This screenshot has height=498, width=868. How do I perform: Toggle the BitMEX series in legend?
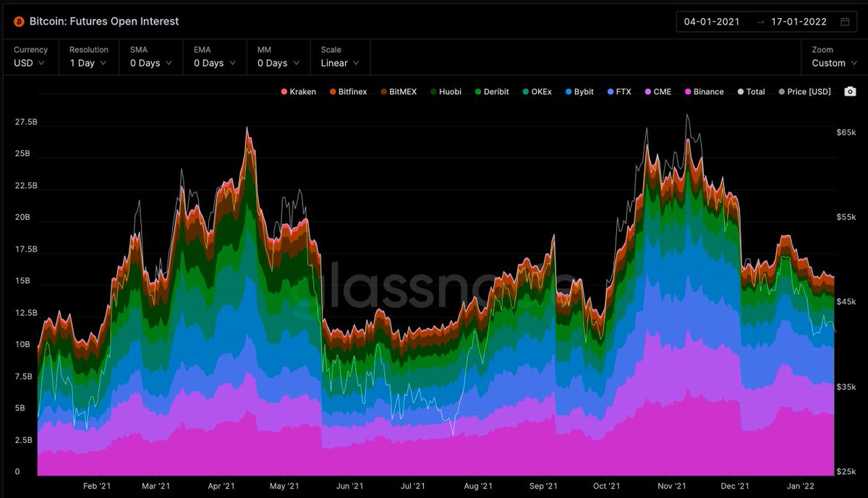(x=398, y=92)
